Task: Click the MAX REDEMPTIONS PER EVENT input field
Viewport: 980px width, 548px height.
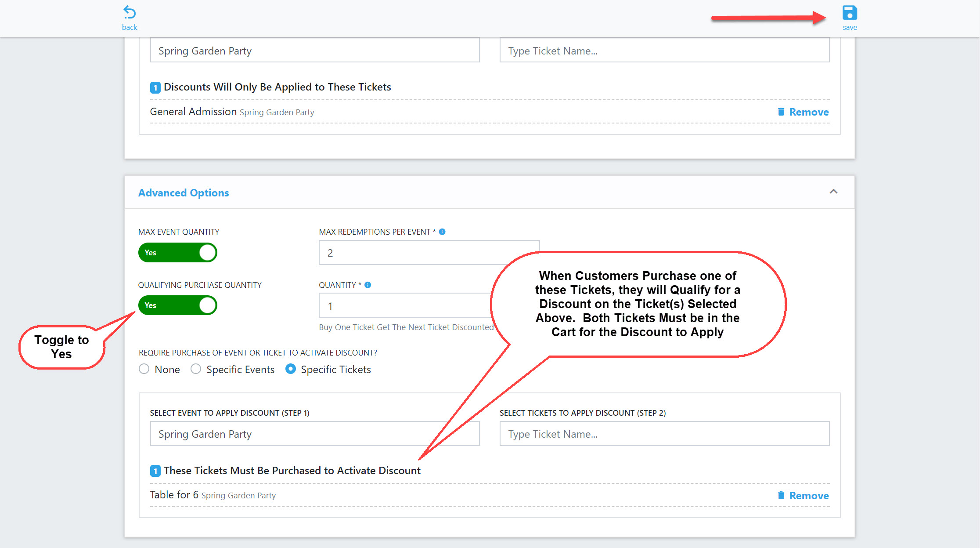Action: 430,252
